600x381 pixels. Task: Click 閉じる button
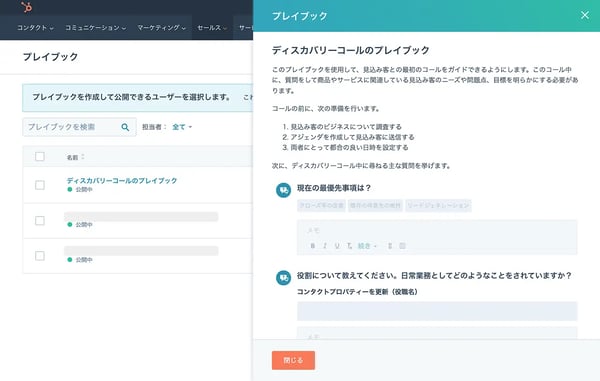(293, 360)
